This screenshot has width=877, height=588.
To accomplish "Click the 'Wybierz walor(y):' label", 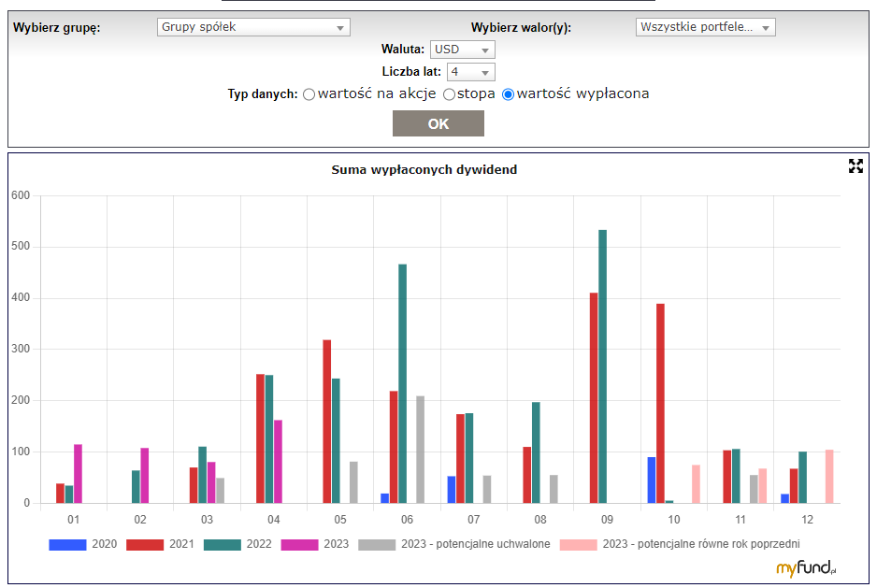I will point(522,27).
